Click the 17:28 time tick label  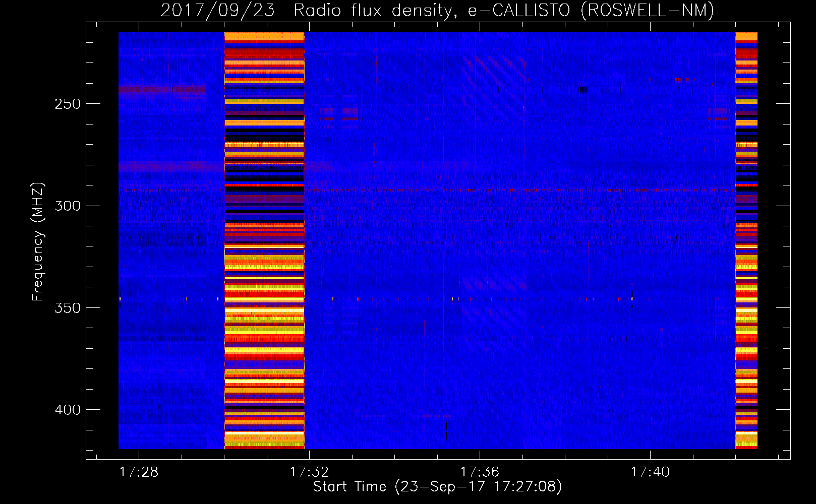pos(139,472)
